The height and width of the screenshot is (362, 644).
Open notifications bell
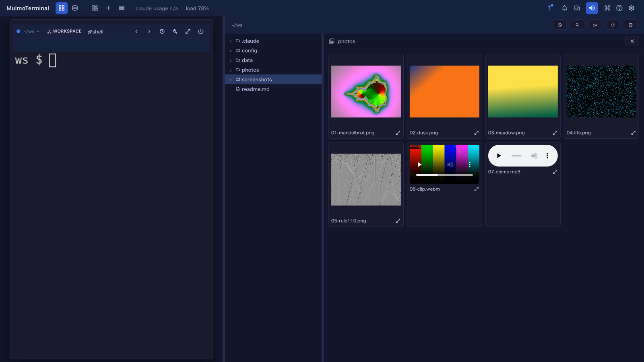click(x=564, y=8)
